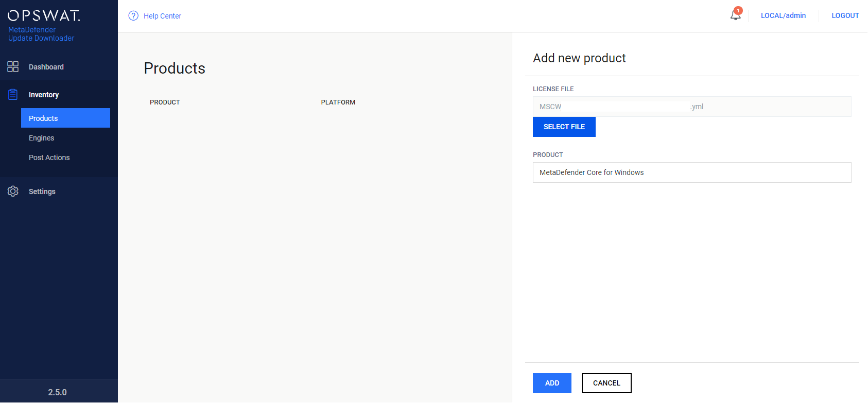The image size is (868, 403).
Task: Open Post Actions in sidebar
Action: (x=49, y=157)
